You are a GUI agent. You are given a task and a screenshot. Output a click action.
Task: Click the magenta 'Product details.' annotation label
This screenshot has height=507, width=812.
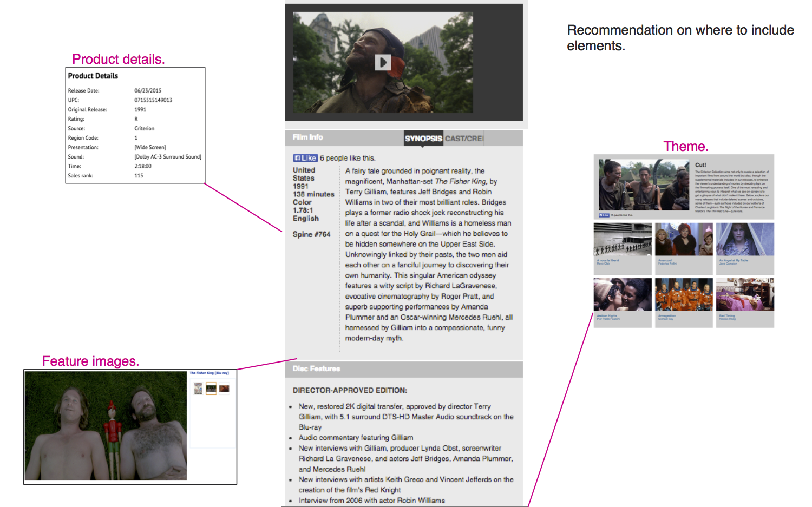point(118,59)
